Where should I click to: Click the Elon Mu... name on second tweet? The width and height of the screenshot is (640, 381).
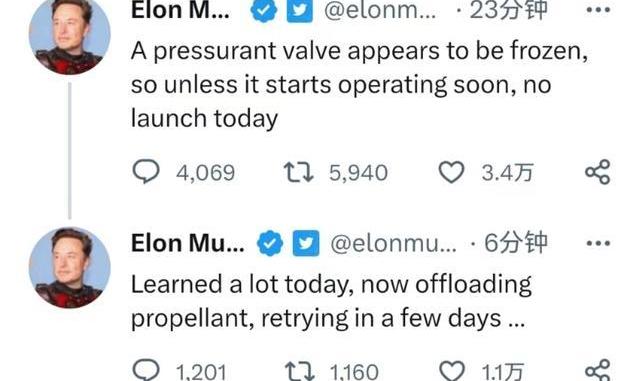click(188, 243)
